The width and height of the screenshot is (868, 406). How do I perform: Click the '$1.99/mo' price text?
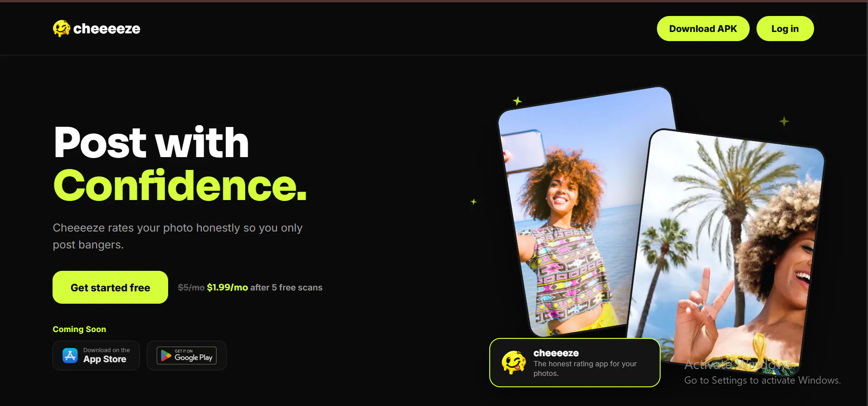point(228,287)
